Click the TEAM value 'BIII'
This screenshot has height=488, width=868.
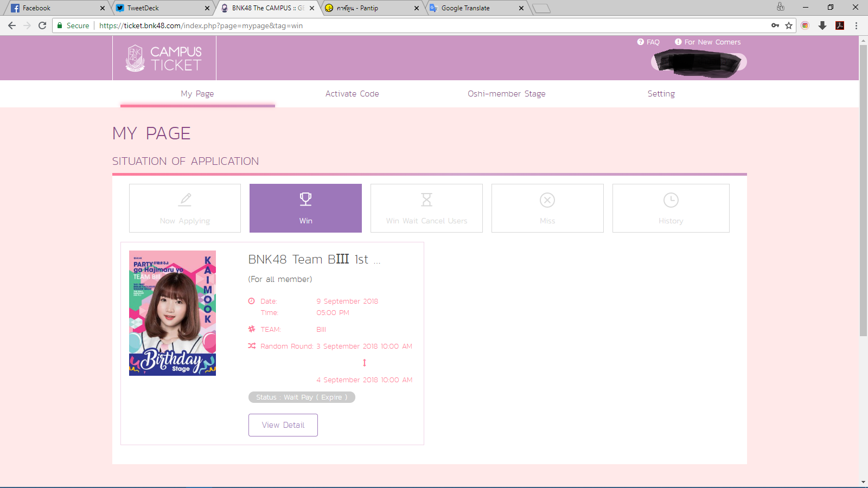click(x=321, y=329)
